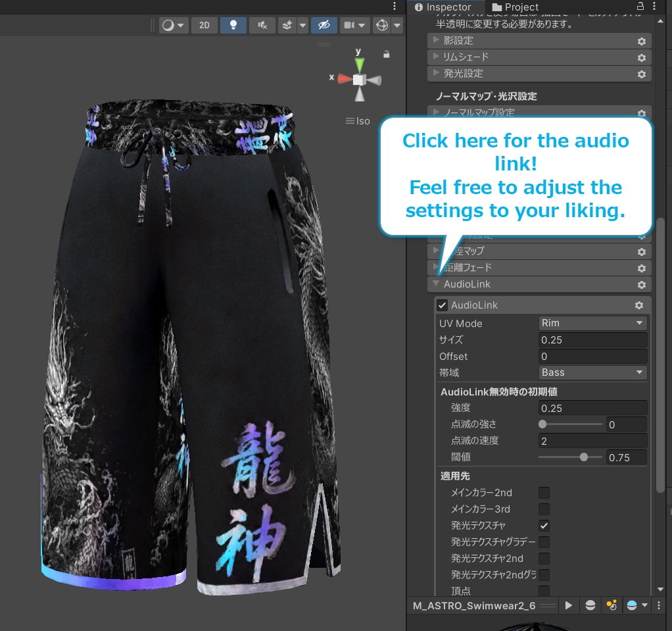Click the サイズ value field 0.25
This screenshot has width=672, height=631.
pos(592,340)
